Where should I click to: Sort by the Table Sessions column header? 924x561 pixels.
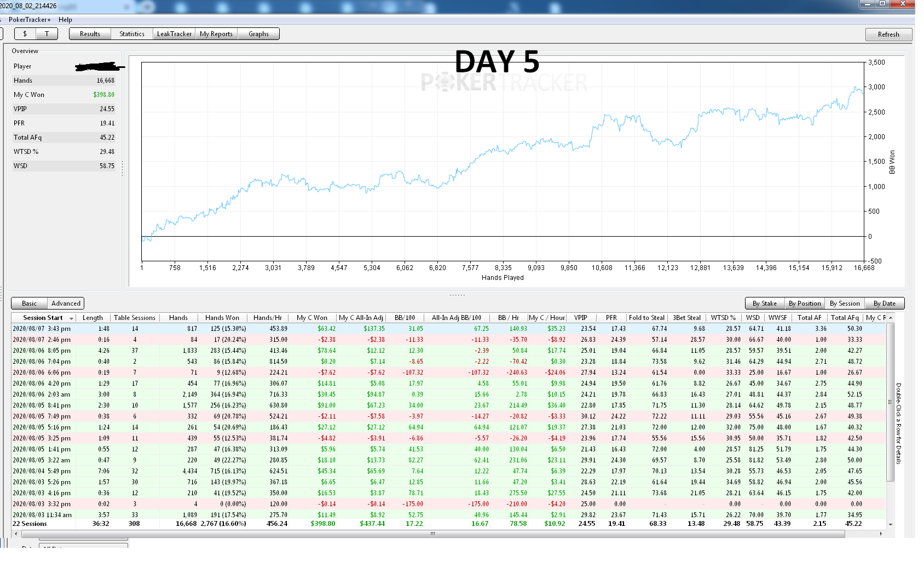point(135,318)
